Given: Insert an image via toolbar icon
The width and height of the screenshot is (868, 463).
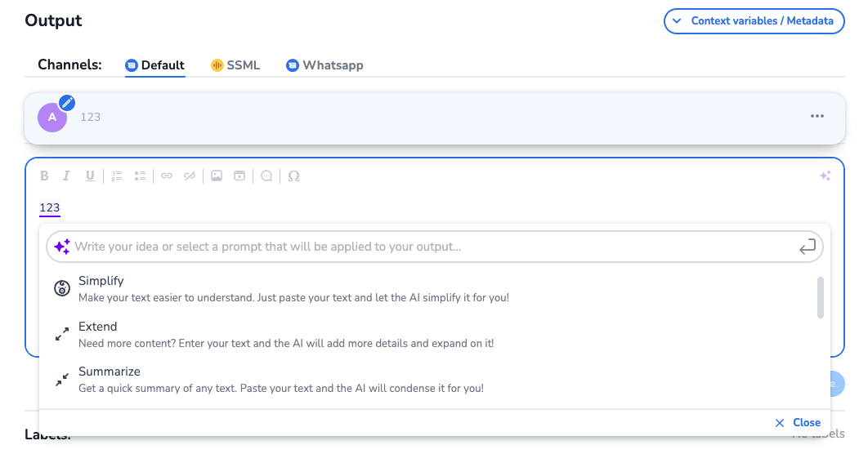Looking at the screenshot, I should click(x=217, y=176).
